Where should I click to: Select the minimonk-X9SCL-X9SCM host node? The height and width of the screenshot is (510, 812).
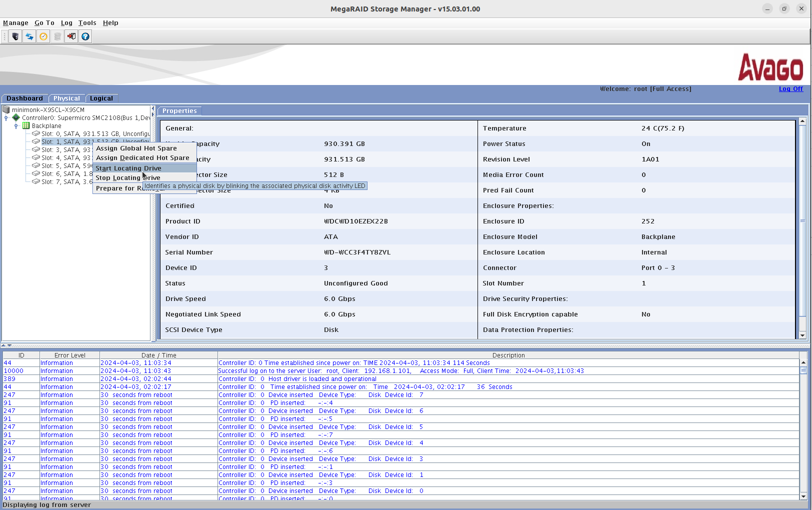48,110
